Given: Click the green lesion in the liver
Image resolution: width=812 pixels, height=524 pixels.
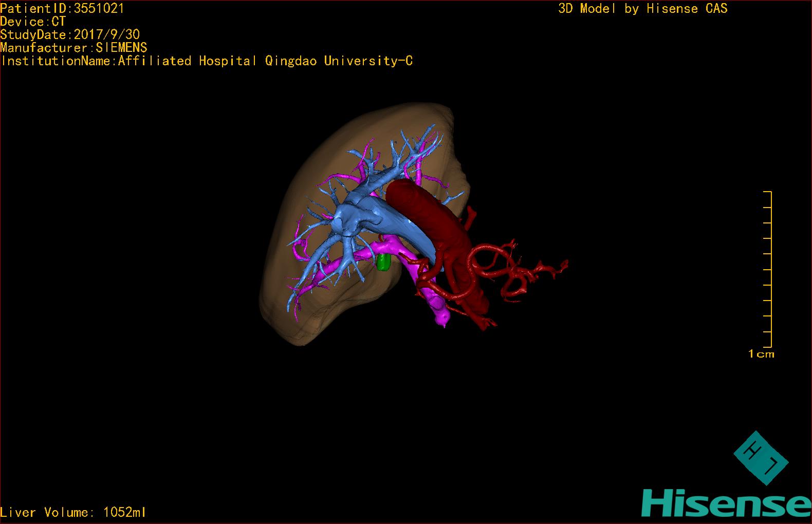Looking at the screenshot, I should pos(383,263).
